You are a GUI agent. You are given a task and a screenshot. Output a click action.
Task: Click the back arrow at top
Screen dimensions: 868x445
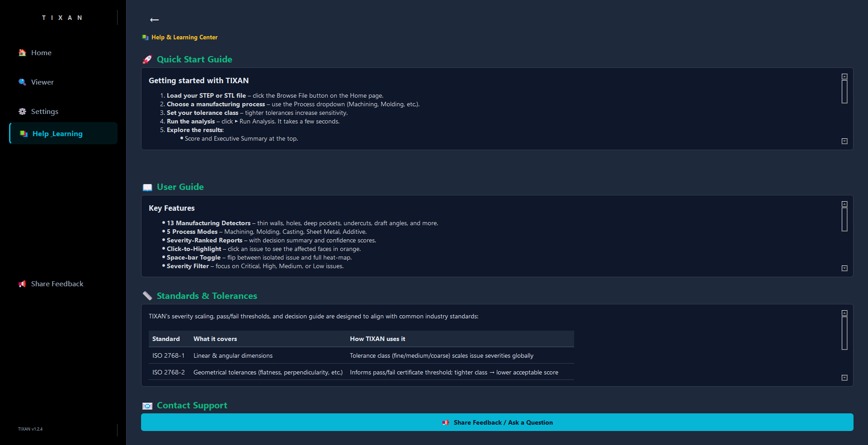pos(154,19)
